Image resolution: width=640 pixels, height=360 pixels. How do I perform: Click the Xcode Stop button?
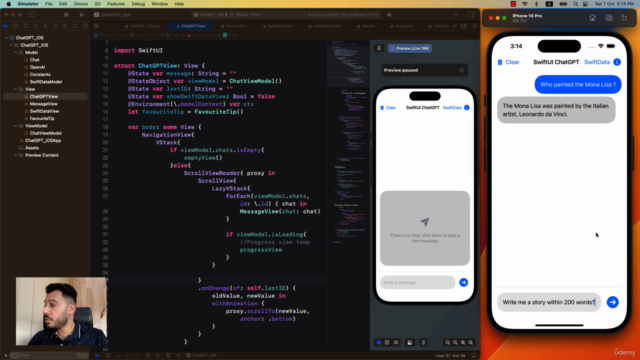pyautogui.click(x=66, y=15)
